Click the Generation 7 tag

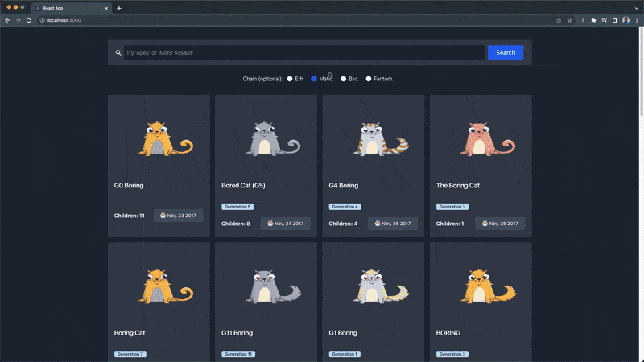pos(130,354)
